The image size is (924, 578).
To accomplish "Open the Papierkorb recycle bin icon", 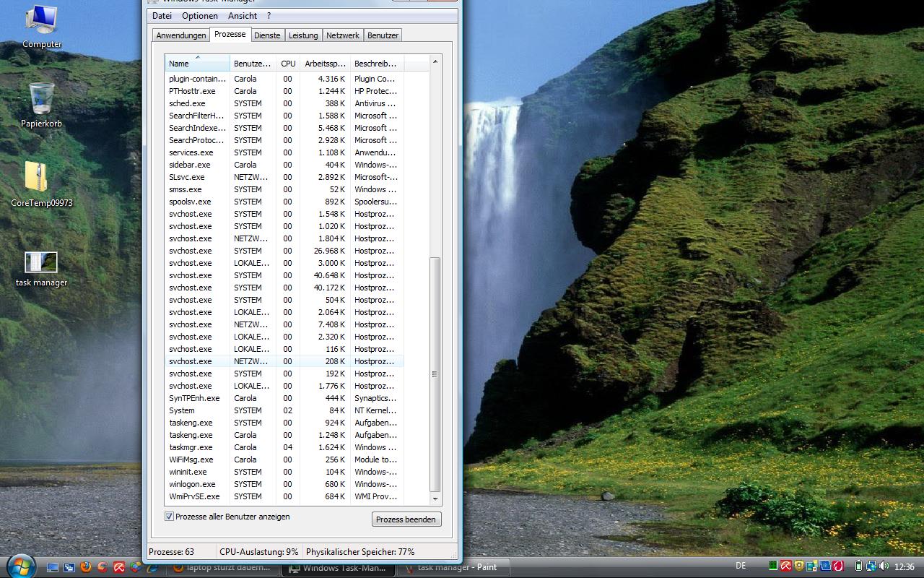I will click(41, 105).
